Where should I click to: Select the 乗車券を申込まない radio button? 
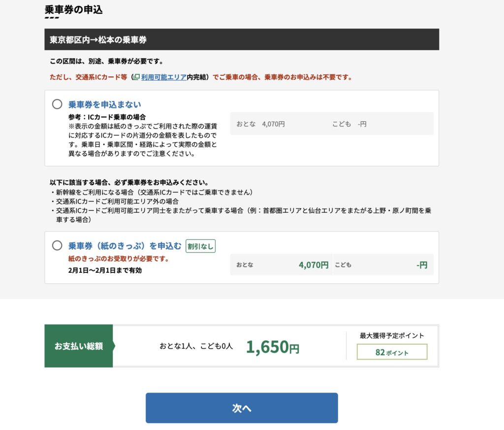(57, 104)
